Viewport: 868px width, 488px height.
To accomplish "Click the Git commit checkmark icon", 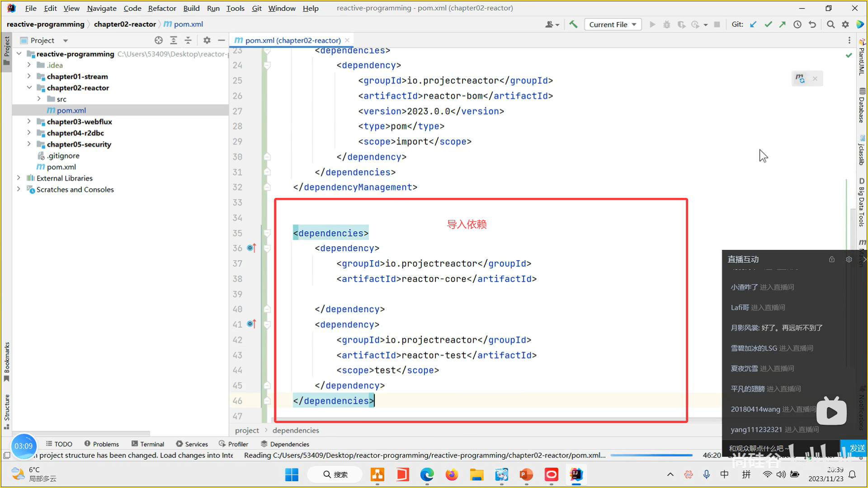I will [768, 24].
